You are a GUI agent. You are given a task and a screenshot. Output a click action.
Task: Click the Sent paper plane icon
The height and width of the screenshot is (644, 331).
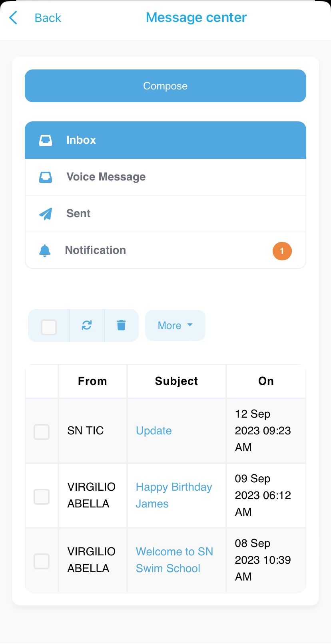coord(46,214)
